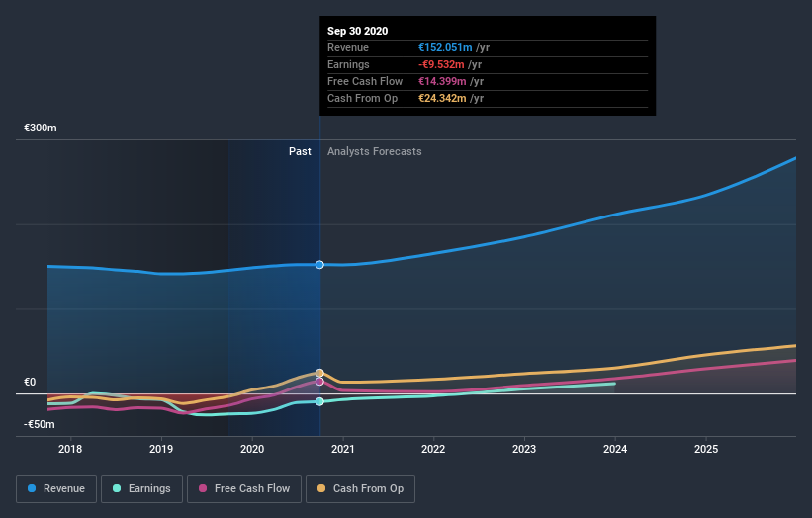The height and width of the screenshot is (518, 812).
Task: Click the Sep 30 2020 tooltip date
Action: (x=357, y=31)
